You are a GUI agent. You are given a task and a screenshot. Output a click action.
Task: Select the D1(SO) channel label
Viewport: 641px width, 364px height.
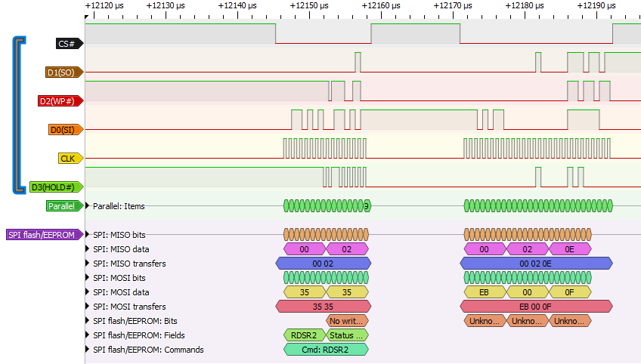(64, 72)
